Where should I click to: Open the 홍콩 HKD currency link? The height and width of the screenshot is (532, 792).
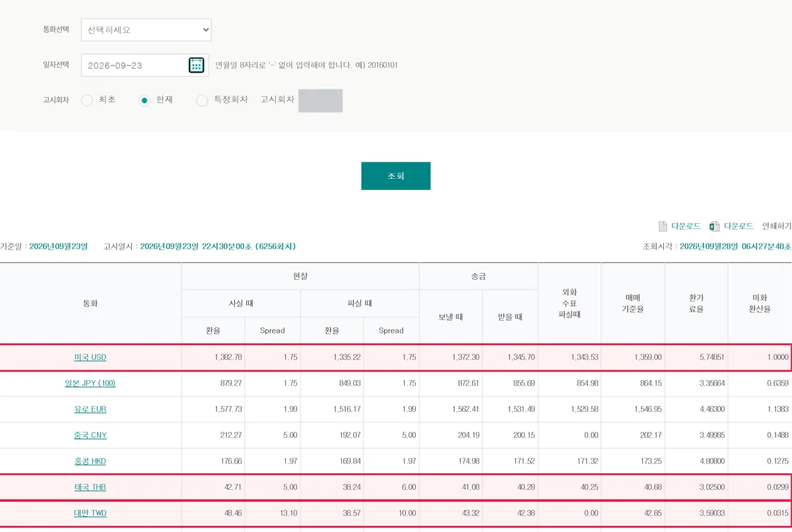[x=90, y=461]
